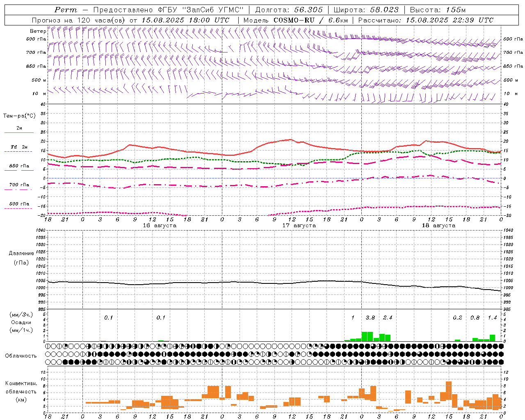Click computed time "15.08.2025 22:39 UTC"

point(450,20)
